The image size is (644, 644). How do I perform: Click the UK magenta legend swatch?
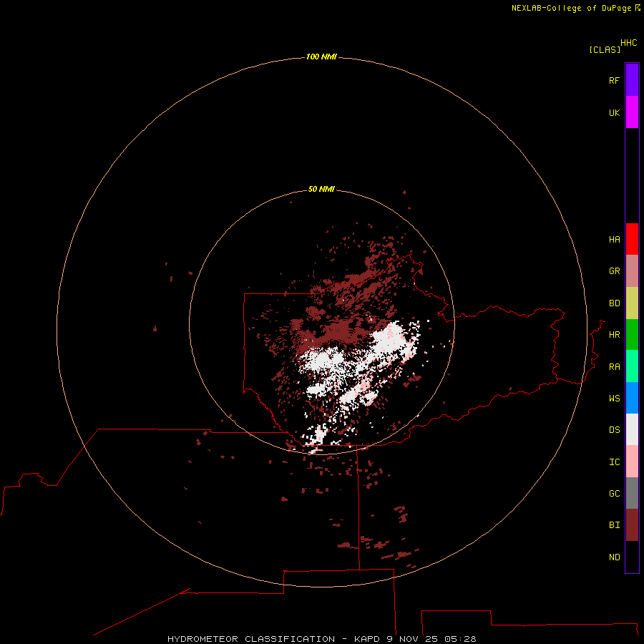coord(632,112)
